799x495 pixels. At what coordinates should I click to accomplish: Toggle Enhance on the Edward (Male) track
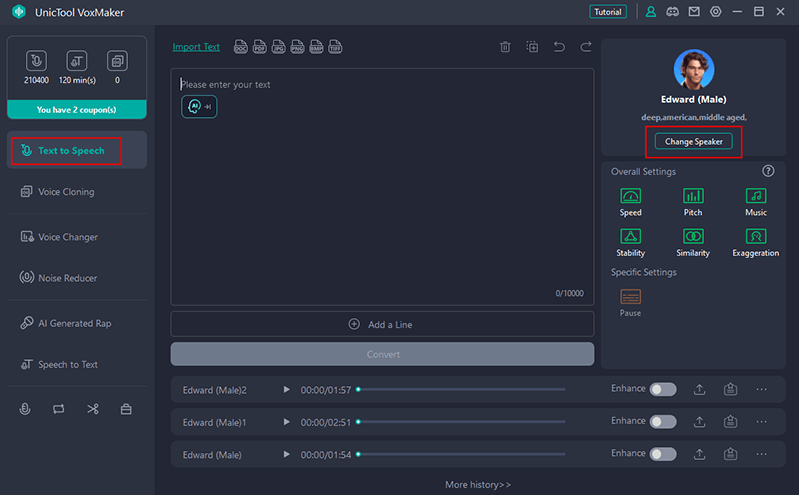(x=663, y=454)
